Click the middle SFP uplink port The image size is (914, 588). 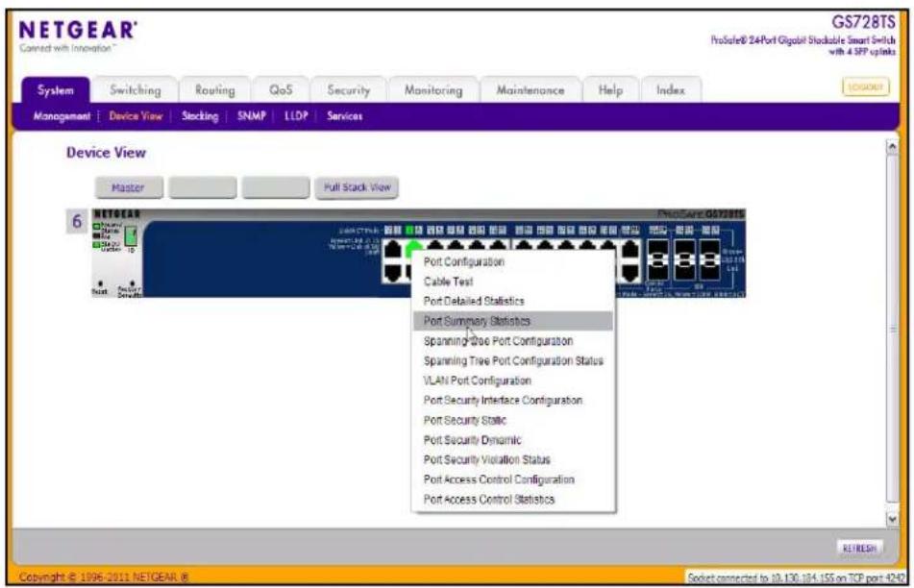click(x=684, y=260)
